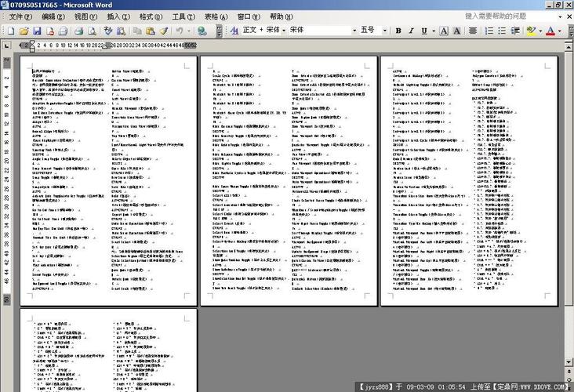
Task: Toggle Underline formatting
Action: click(422, 31)
